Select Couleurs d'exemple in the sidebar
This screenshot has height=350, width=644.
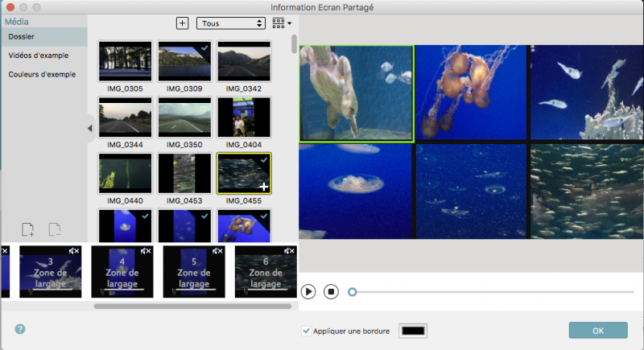coord(42,74)
